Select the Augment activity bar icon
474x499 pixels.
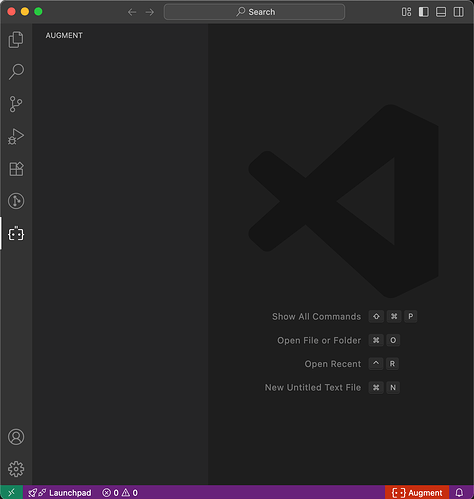coord(16,234)
